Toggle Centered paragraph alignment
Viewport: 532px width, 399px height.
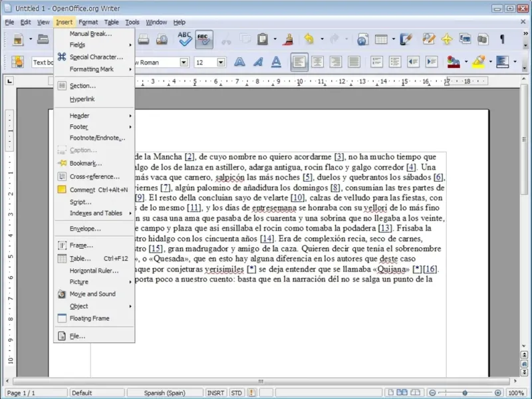point(318,62)
